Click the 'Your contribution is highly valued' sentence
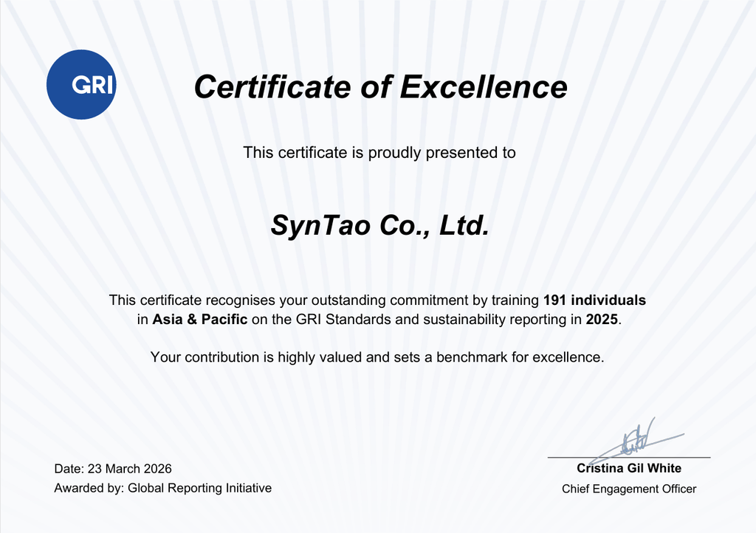Screen dimensions: 756x533 (x=258, y=357)
